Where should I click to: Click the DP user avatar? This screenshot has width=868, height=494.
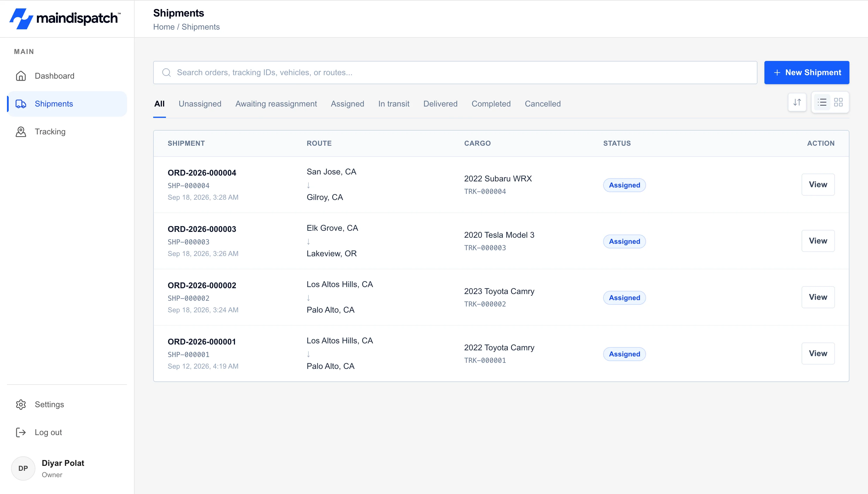pos(23,468)
